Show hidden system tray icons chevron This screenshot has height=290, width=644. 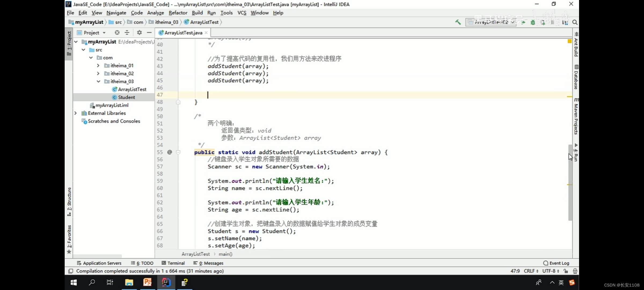click(552, 282)
